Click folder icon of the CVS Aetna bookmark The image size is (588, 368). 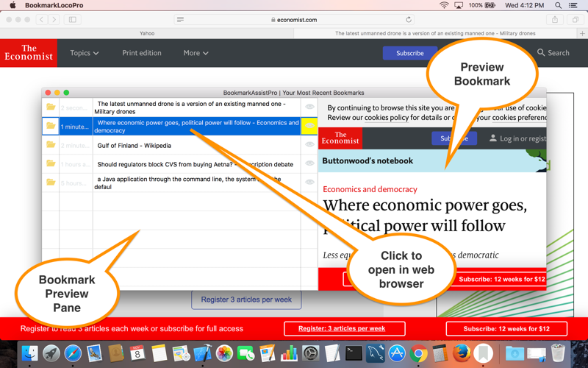point(51,163)
